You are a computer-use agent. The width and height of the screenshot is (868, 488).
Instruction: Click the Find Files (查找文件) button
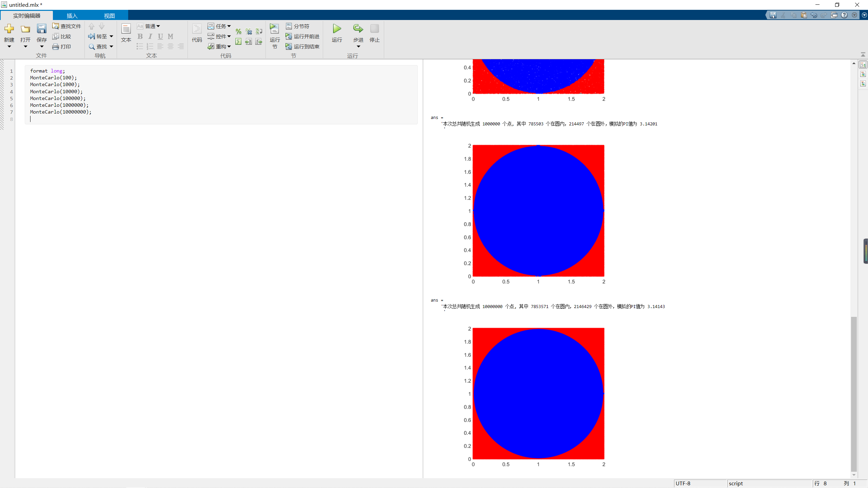[x=67, y=26]
